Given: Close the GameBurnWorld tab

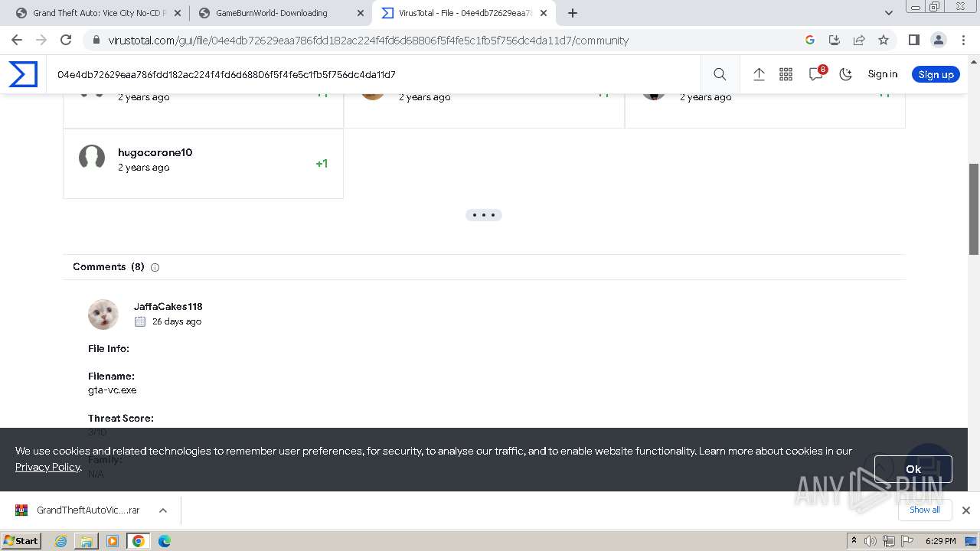Looking at the screenshot, I should point(361,13).
